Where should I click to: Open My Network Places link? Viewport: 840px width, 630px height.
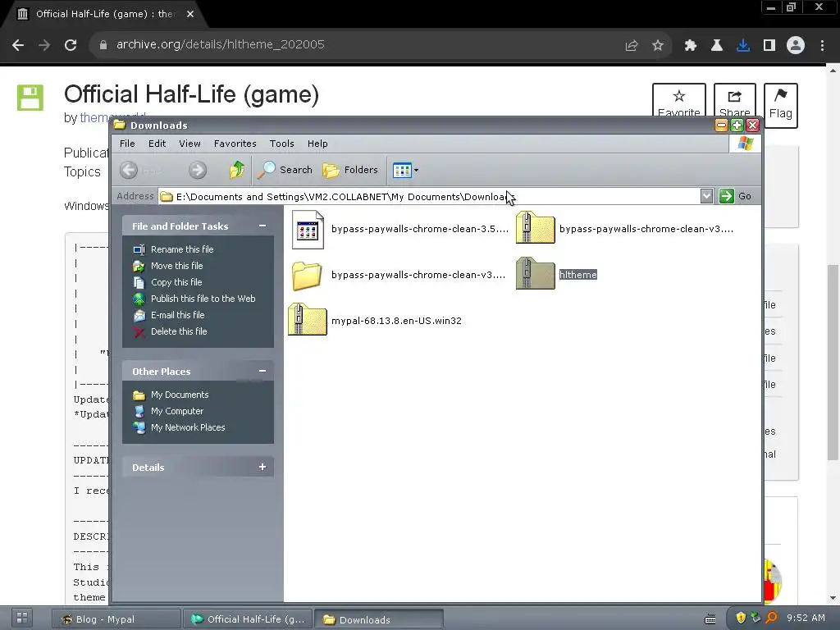[x=188, y=427]
